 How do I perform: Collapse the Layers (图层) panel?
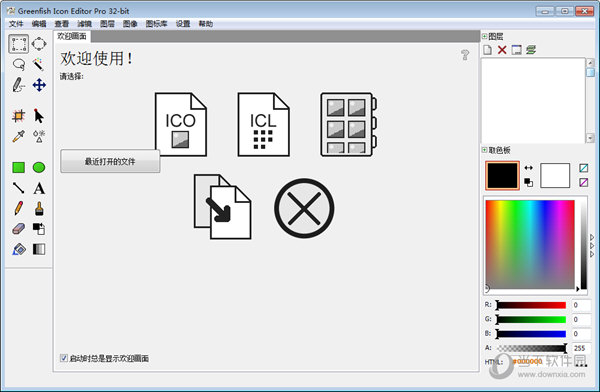[x=484, y=36]
